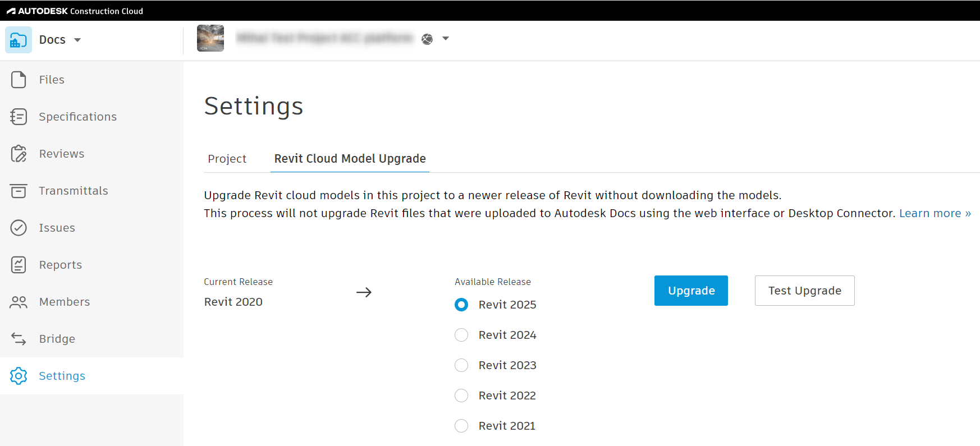
Task: Click the Issues checkmark icon
Action: (19, 228)
